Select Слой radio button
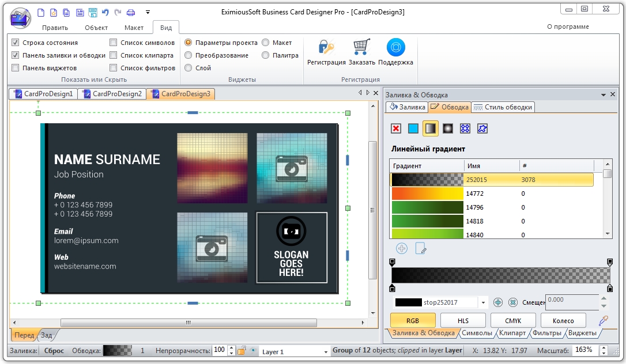 (188, 68)
